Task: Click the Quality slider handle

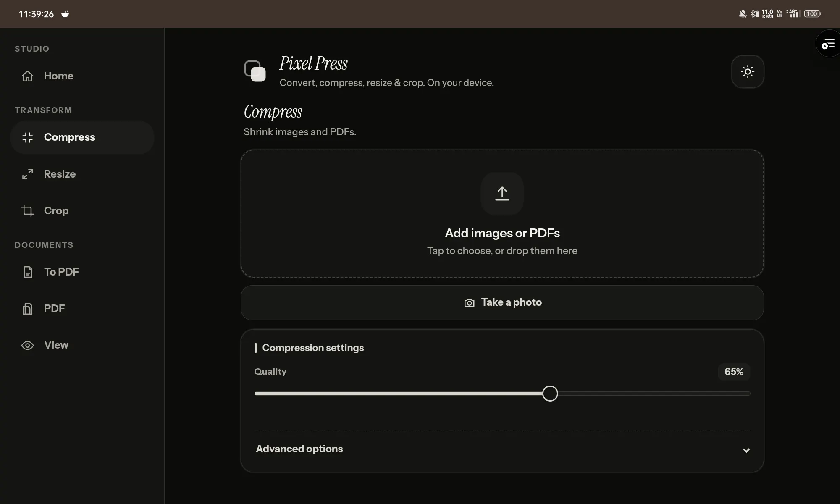Action: (x=550, y=394)
